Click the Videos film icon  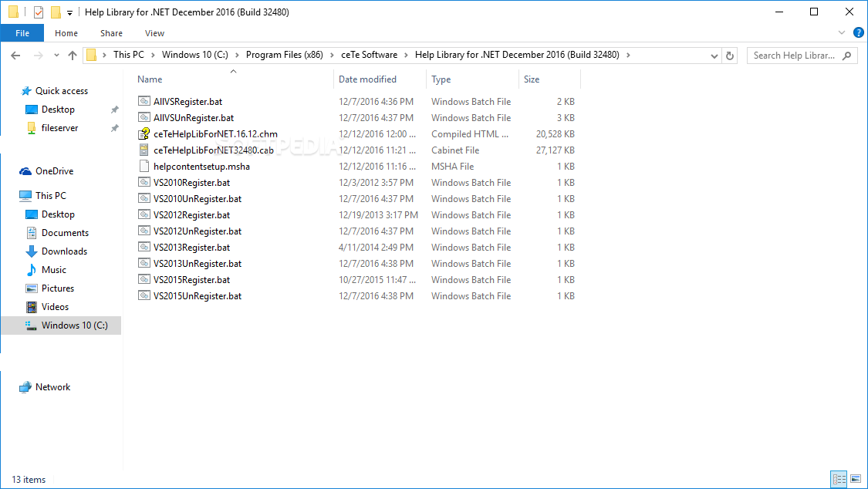[x=32, y=306]
